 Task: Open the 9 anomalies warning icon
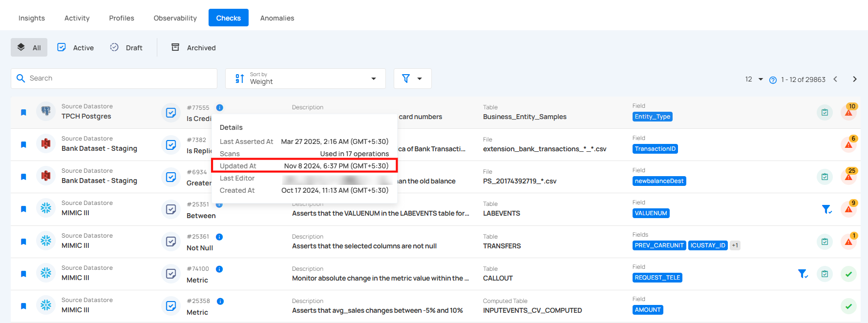tap(849, 209)
